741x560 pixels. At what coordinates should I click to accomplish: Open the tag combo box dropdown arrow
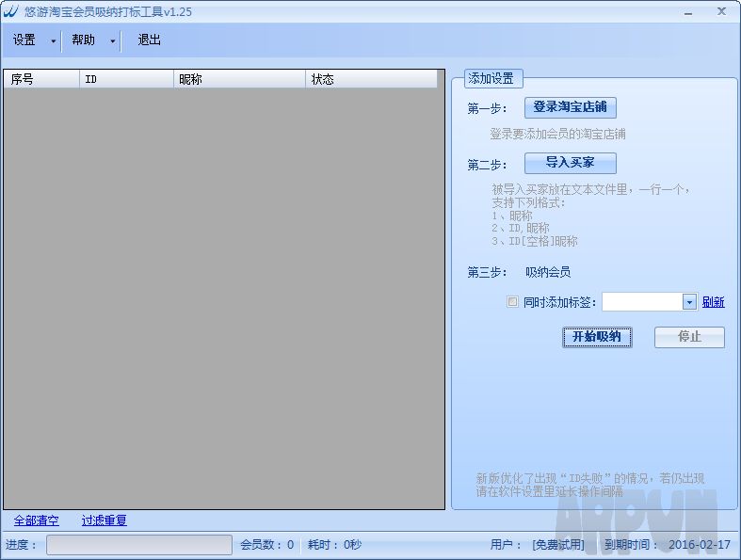(689, 302)
